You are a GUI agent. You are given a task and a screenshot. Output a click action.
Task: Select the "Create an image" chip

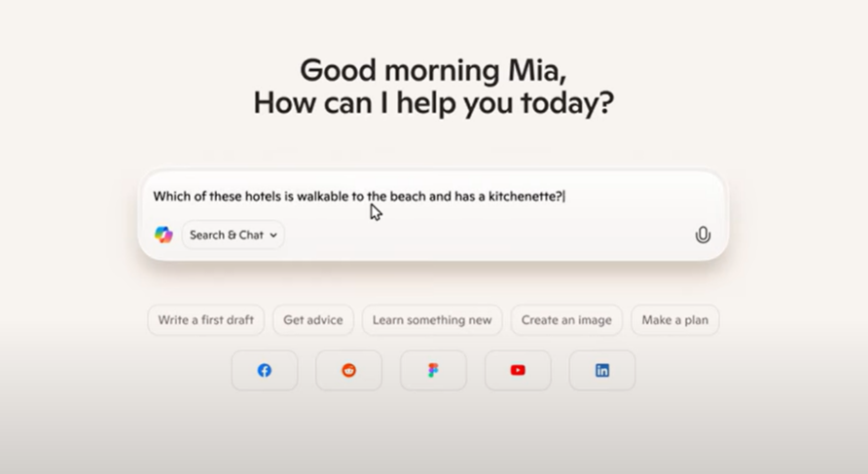[566, 320]
